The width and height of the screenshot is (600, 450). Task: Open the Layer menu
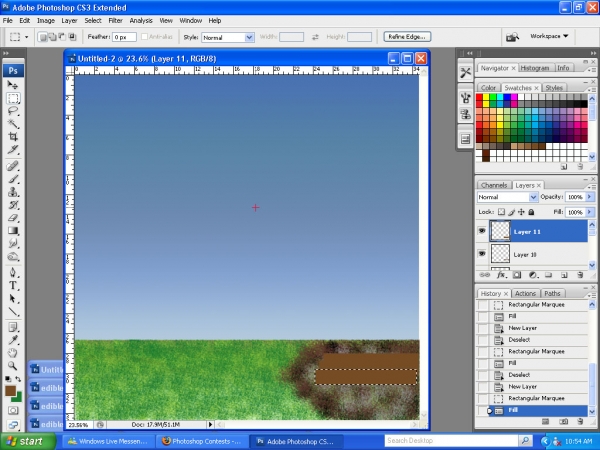(69, 21)
